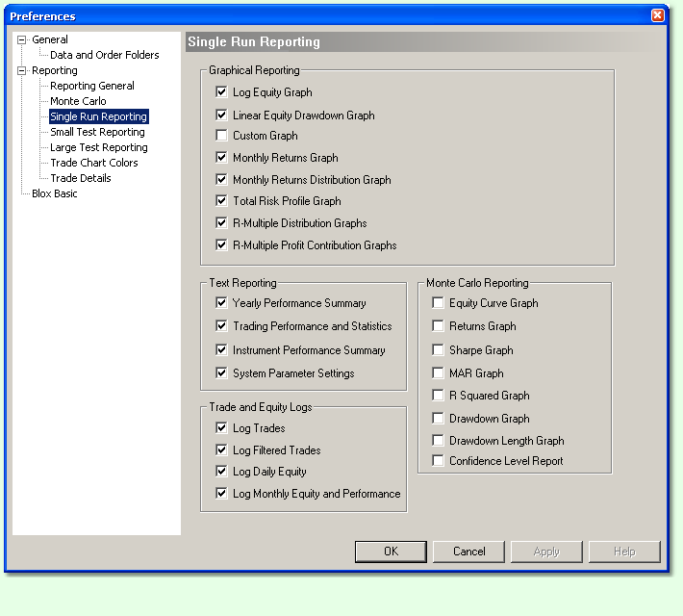Open Large Test Reporting page
683x616 pixels.
point(99,147)
